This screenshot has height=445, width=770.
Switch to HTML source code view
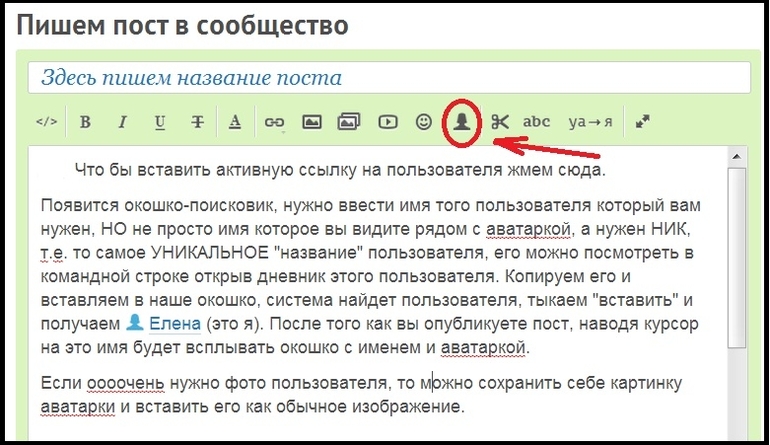pos(47,121)
